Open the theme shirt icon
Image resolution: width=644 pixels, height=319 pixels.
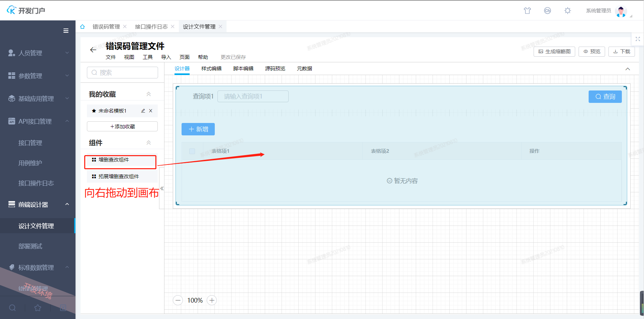[527, 11]
